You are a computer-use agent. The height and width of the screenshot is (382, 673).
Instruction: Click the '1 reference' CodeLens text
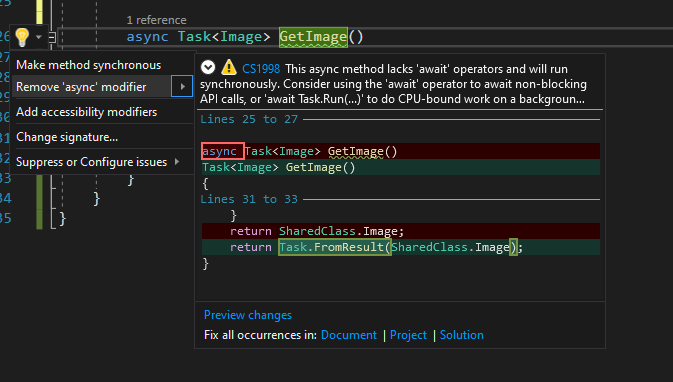pos(156,20)
